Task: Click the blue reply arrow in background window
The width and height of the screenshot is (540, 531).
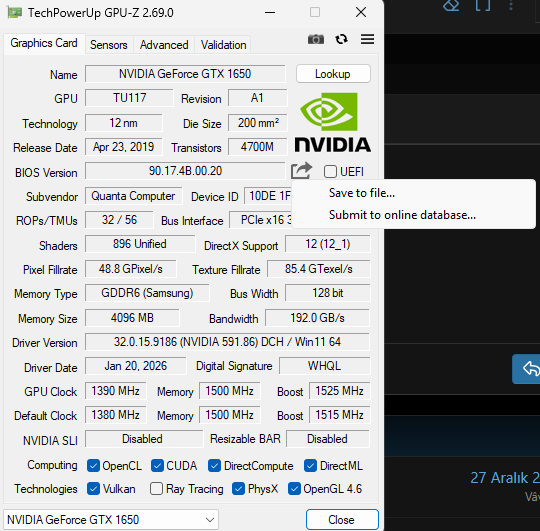Action: click(531, 368)
